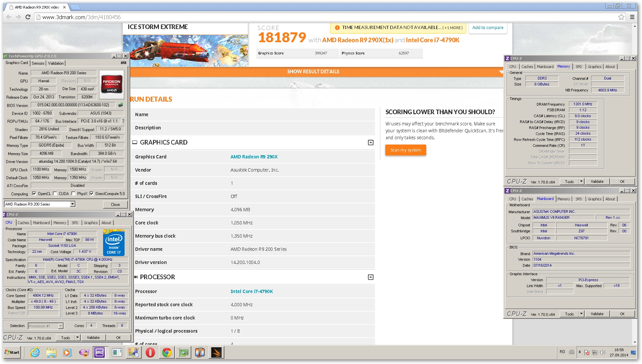Open the Tools dropdown arrow in the CPU tab CPU-Z window
Image resolution: width=642 pixels, height=364 pixels.
[x=77, y=338]
